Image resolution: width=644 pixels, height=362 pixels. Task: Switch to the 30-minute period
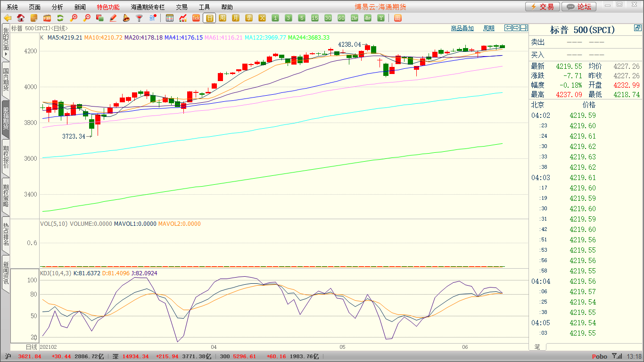(328, 18)
